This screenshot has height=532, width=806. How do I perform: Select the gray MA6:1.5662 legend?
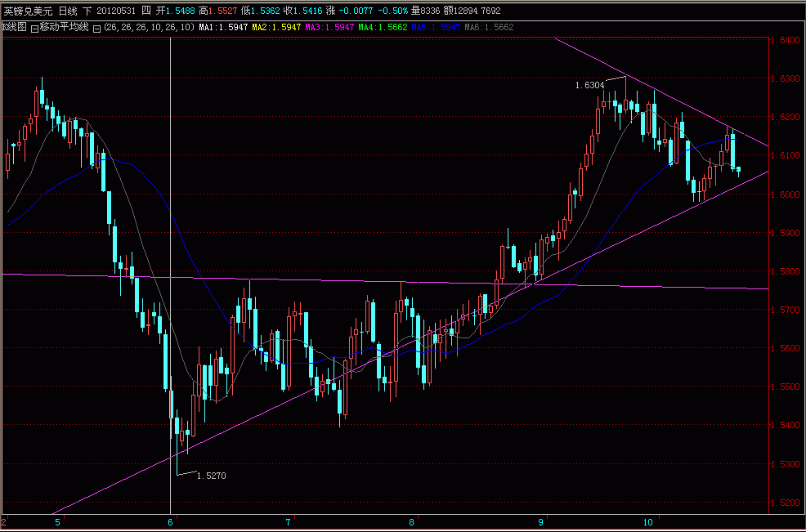[x=489, y=27]
